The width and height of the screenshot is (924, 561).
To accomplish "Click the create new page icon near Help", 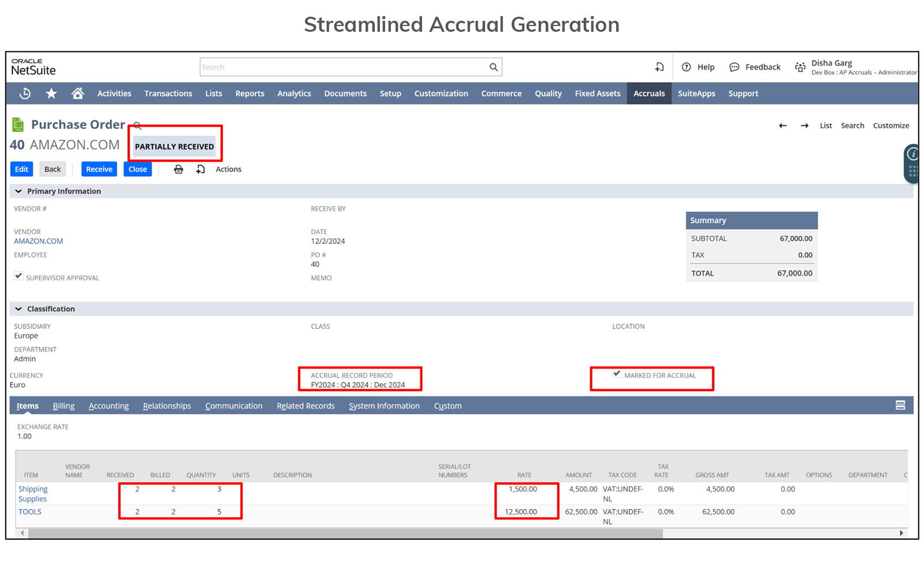I will coord(659,67).
